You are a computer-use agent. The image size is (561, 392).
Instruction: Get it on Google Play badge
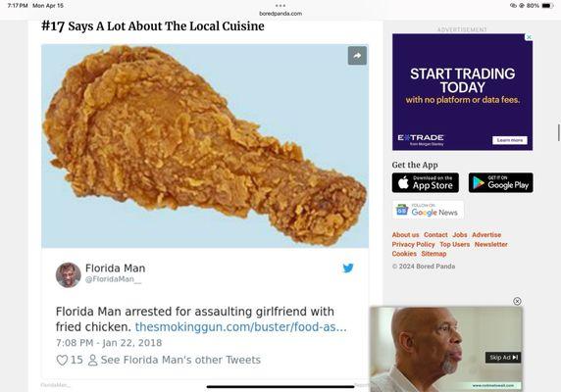(x=500, y=182)
